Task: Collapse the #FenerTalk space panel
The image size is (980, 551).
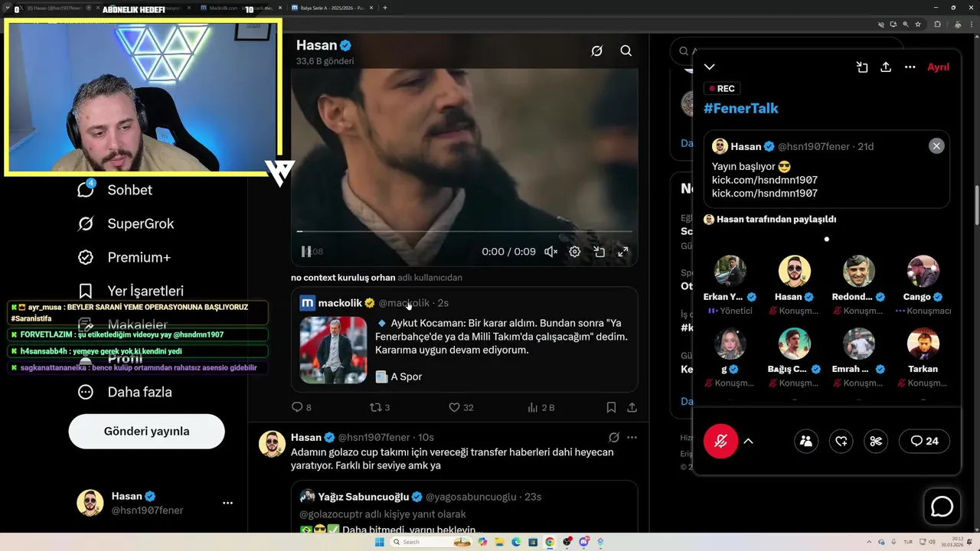Action: [x=709, y=67]
